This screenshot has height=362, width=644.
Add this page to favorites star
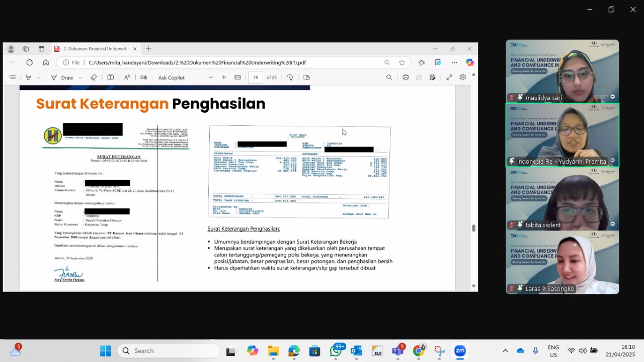point(402,62)
